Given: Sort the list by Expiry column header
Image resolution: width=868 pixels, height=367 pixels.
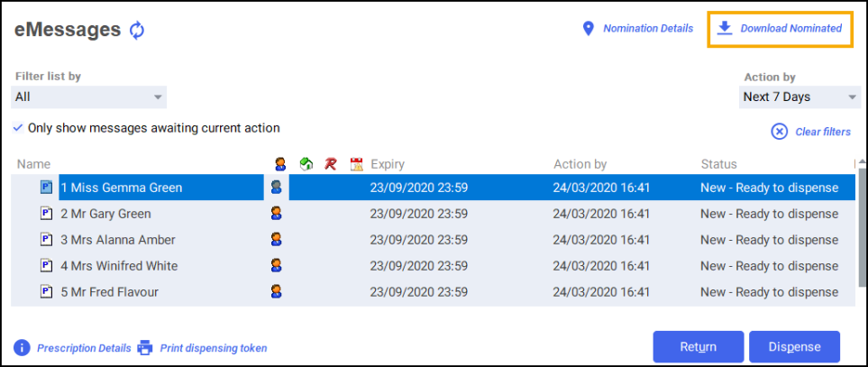Looking at the screenshot, I should pyautogui.click(x=388, y=164).
